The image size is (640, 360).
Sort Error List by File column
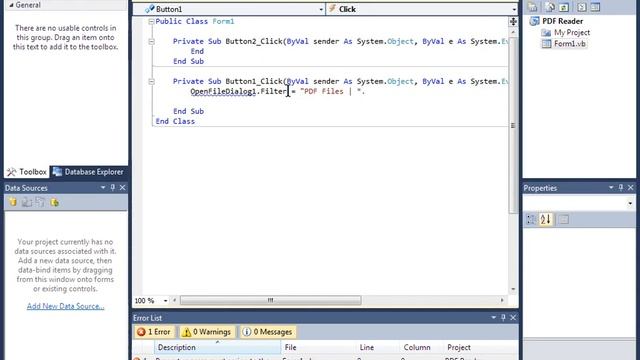point(318,347)
